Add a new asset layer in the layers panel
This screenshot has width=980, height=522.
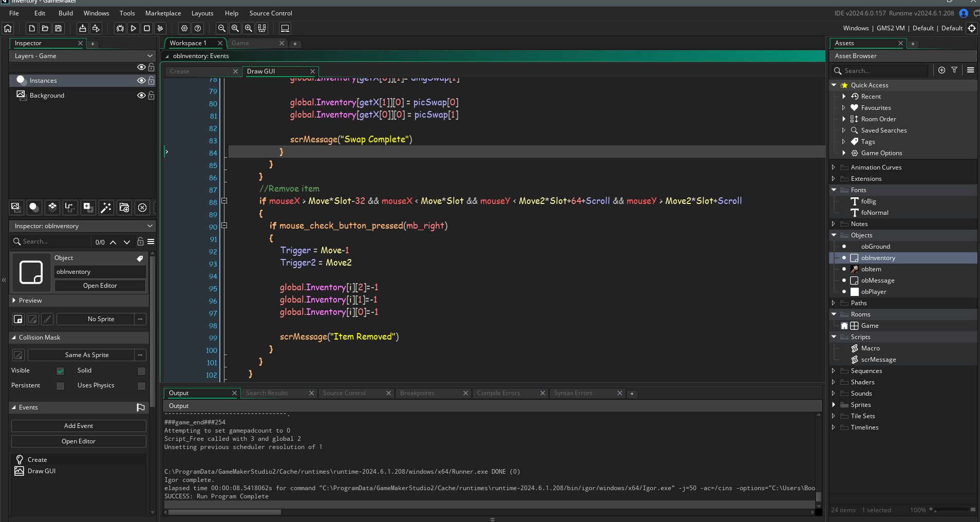tap(87, 208)
